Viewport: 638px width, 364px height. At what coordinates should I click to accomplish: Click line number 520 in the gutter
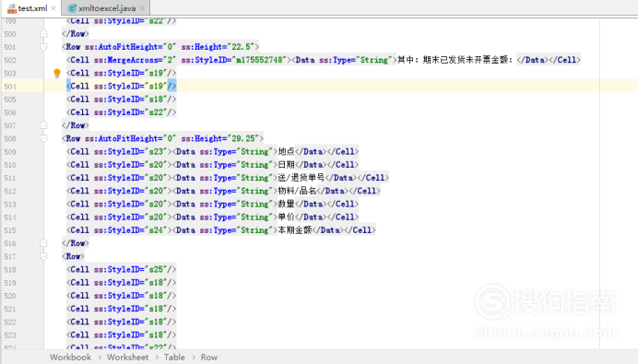click(x=10, y=296)
